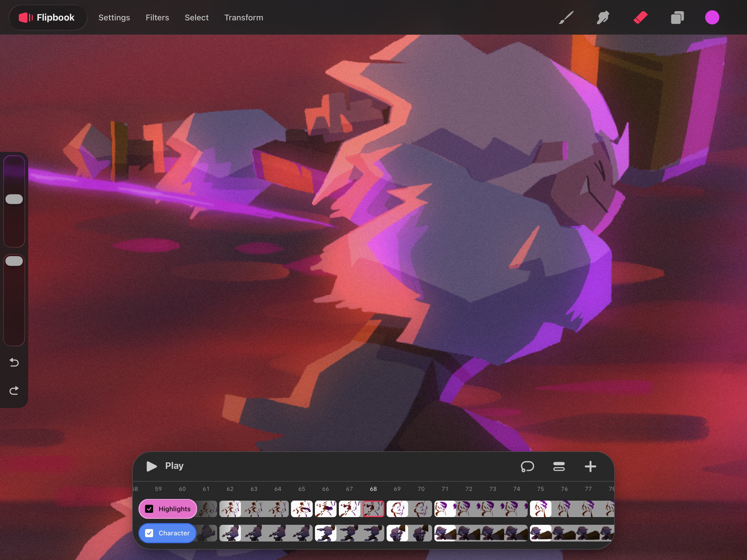Open the Select menu

(x=197, y=18)
